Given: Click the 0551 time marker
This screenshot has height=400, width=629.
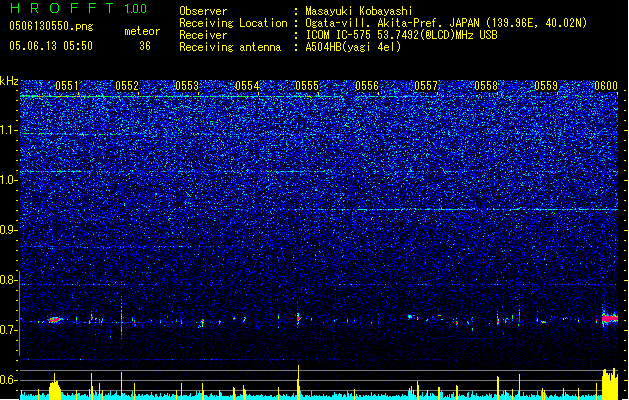Looking at the screenshot, I should click(67, 86).
